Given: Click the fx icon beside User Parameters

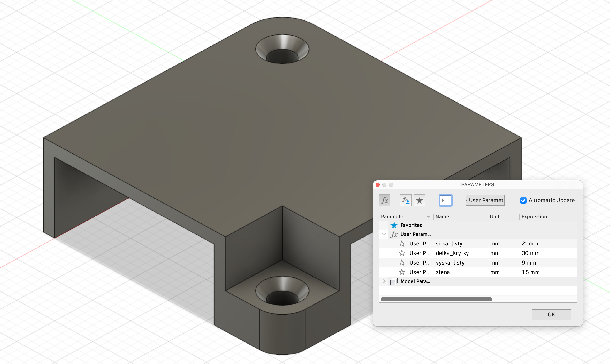Looking at the screenshot, I should pyautogui.click(x=394, y=234).
